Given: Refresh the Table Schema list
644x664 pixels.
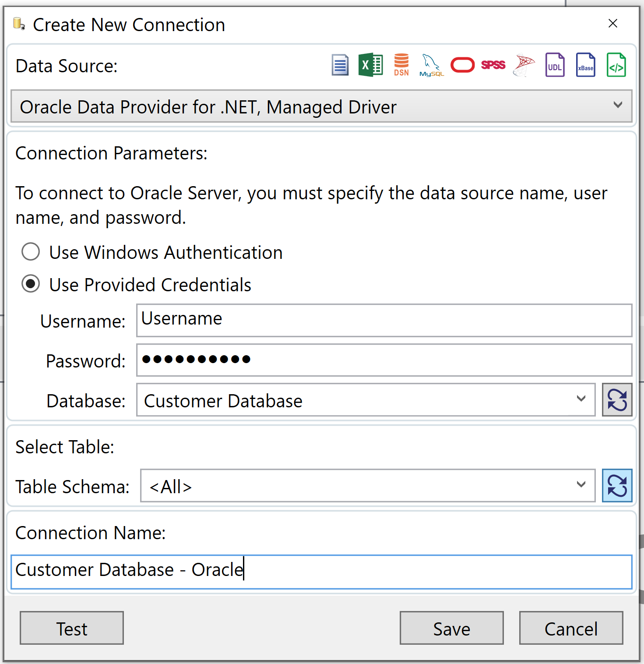Looking at the screenshot, I should [x=617, y=485].
